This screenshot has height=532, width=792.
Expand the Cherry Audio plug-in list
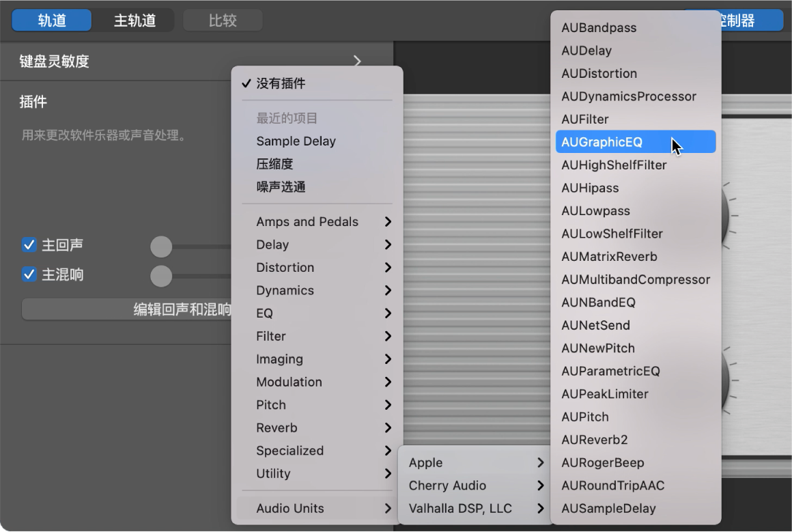(447, 486)
